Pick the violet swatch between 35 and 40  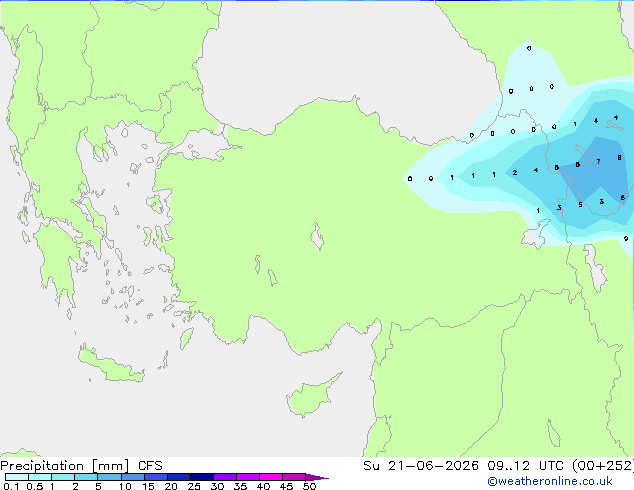[x=248, y=477]
